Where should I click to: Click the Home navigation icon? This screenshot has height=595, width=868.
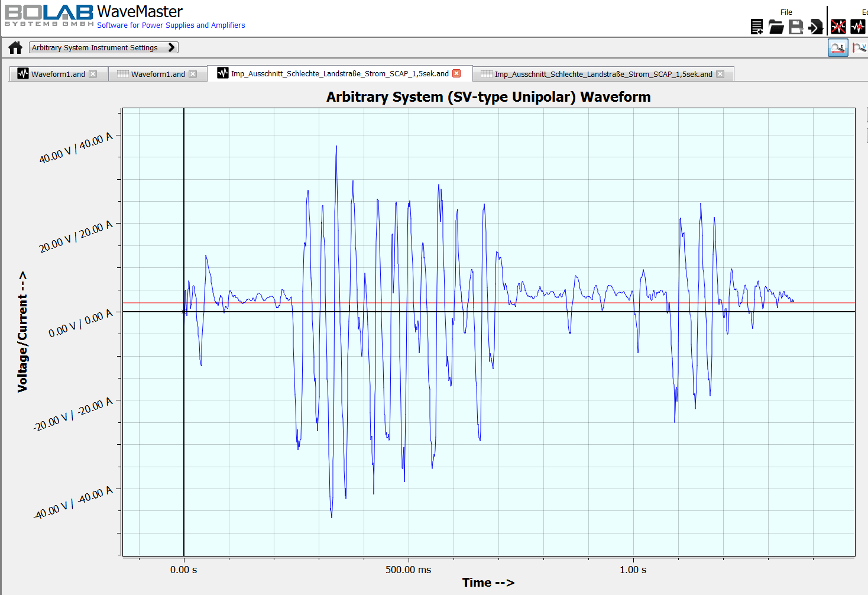15,47
